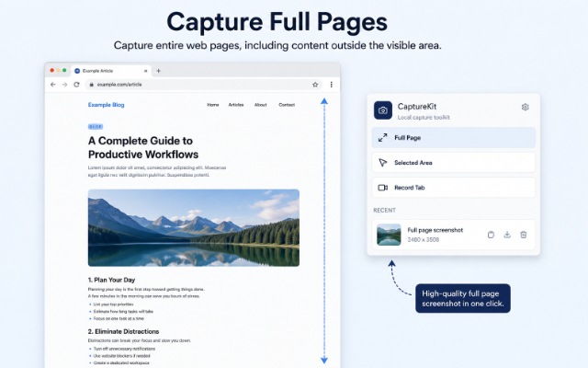Reload the browser page
Viewport: 588px width, 368px height.
point(76,85)
